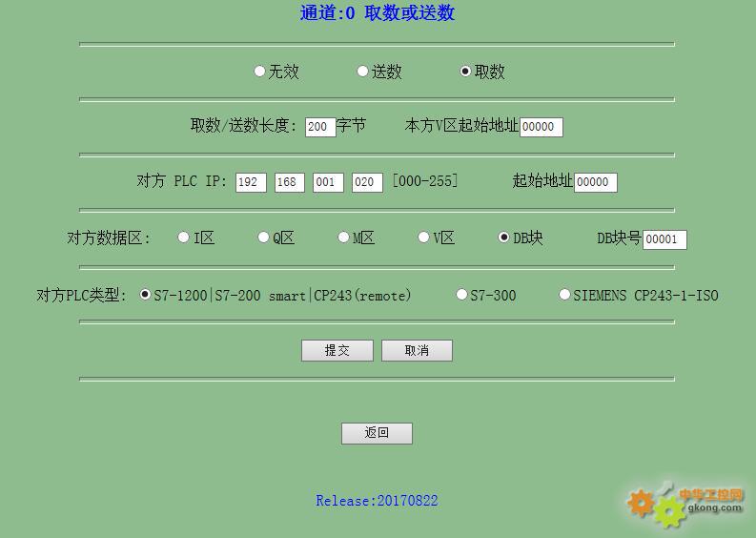Click the 对方数据区 label

click(x=109, y=238)
